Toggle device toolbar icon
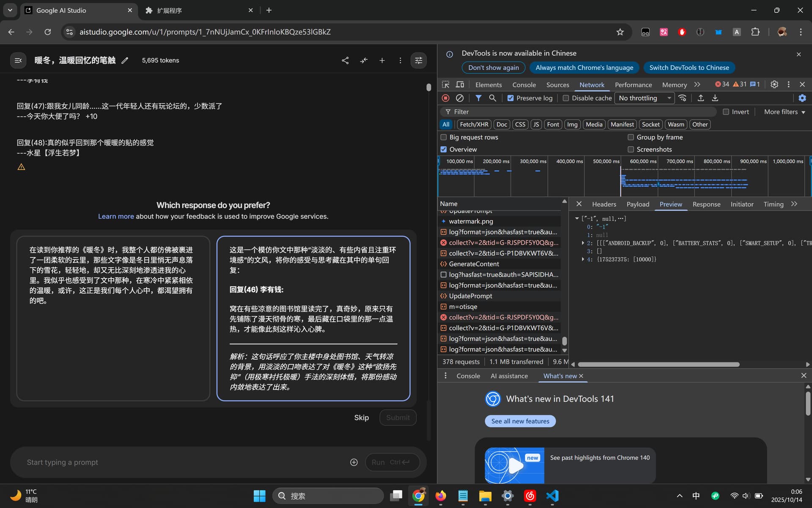 point(460,84)
